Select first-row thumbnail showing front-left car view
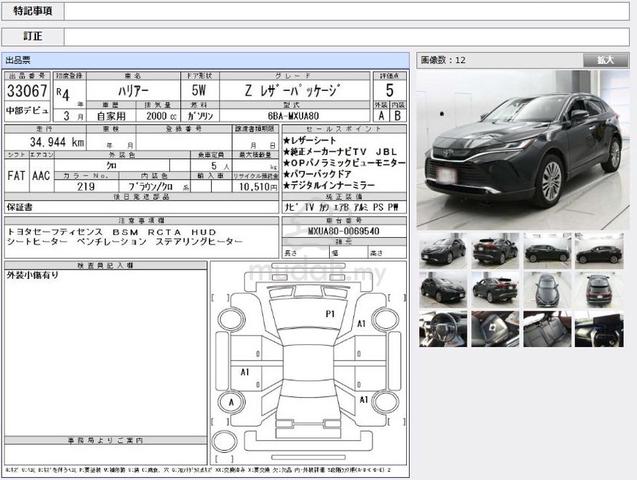The image size is (637, 480). coord(443,251)
